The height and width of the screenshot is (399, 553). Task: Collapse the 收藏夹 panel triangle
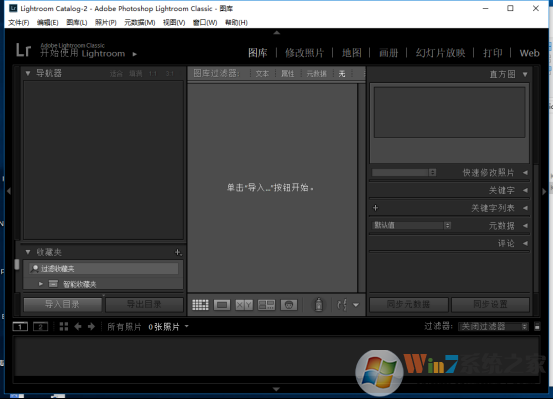point(28,252)
